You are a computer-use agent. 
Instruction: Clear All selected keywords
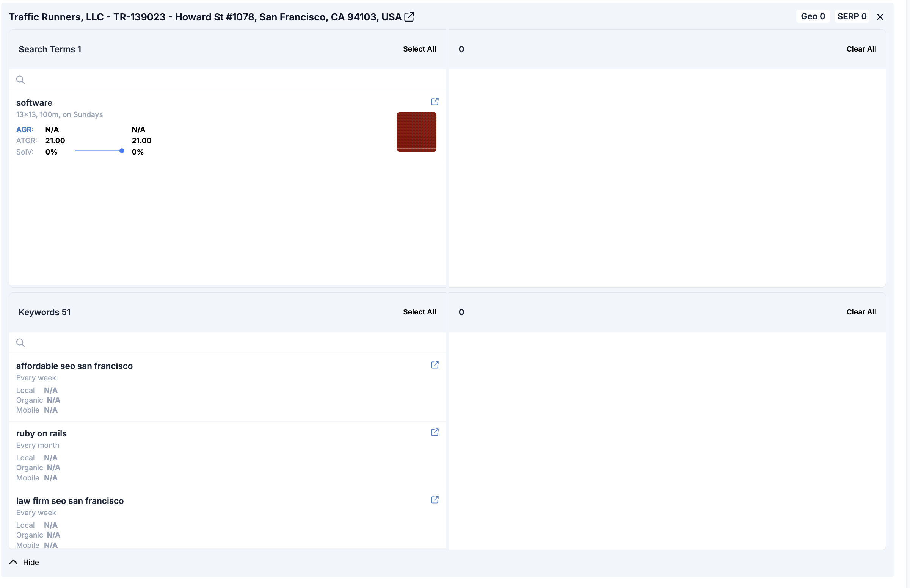click(861, 312)
